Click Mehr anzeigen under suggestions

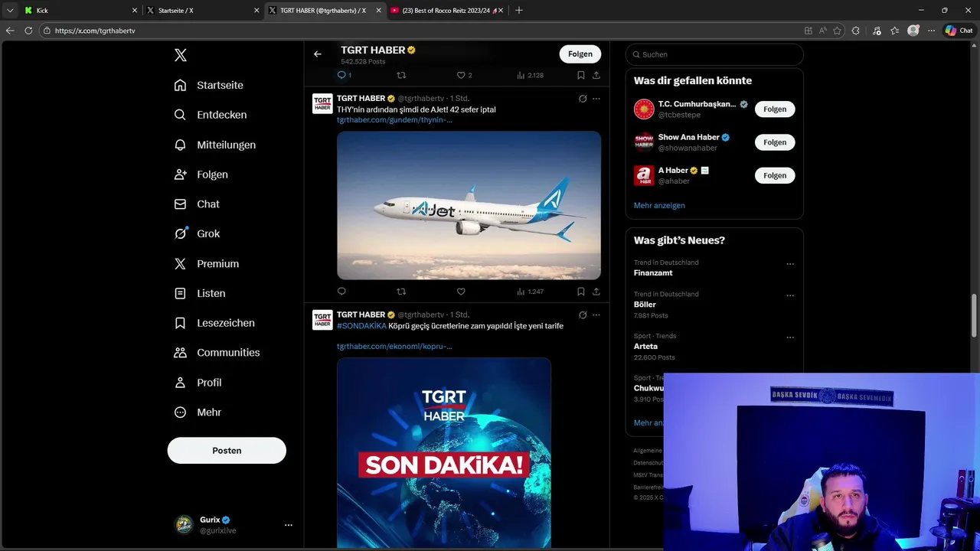[659, 205]
